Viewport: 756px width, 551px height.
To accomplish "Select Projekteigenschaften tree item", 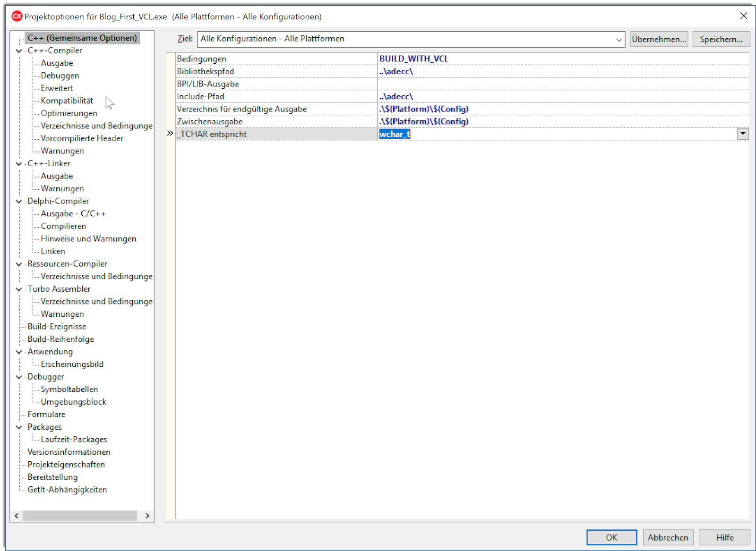I will pyautogui.click(x=66, y=465).
